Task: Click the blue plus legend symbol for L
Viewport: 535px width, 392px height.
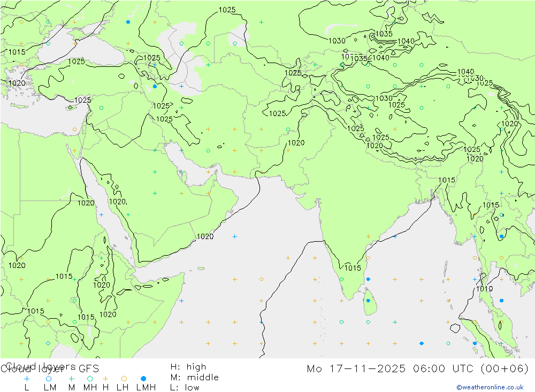Action: point(27,379)
